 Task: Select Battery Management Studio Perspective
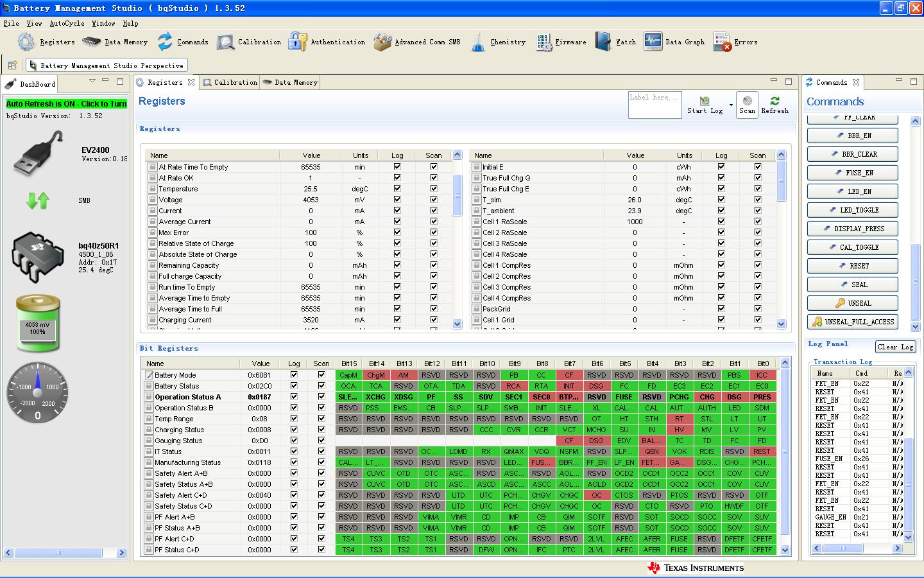107,66
